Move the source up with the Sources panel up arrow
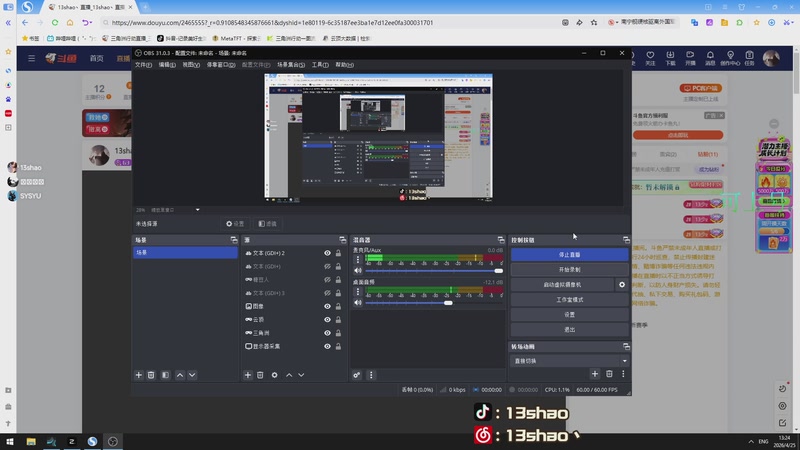This screenshot has width=800, height=450. (x=289, y=375)
